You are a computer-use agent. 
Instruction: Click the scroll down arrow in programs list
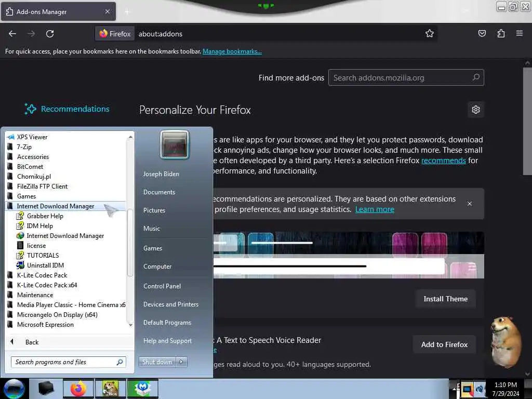point(130,325)
